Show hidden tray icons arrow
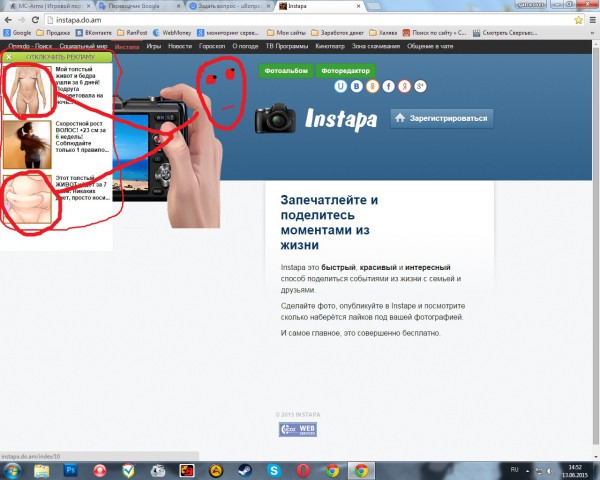 point(527,471)
